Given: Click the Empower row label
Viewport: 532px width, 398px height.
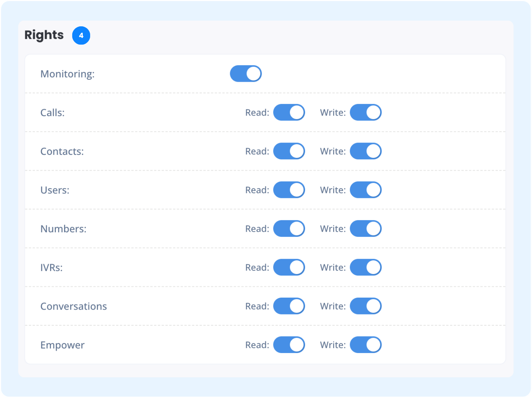Looking at the screenshot, I should click(x=62, y=345).
